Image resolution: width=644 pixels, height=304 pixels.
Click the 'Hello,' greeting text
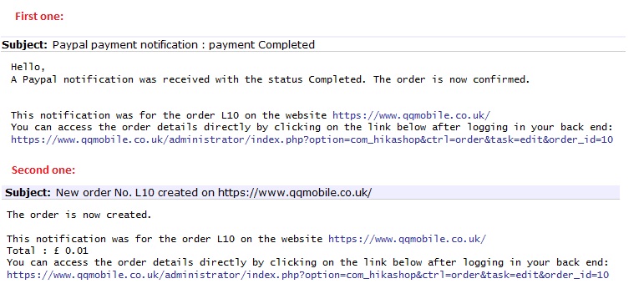click(x=28, y=67)
